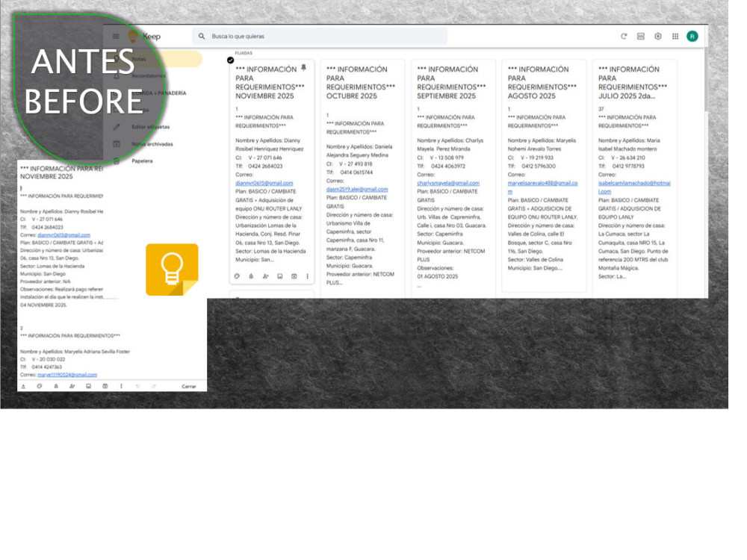
Task: Open background options on NOVIEMBRE 2025 card
Action: tap(237, 276)
